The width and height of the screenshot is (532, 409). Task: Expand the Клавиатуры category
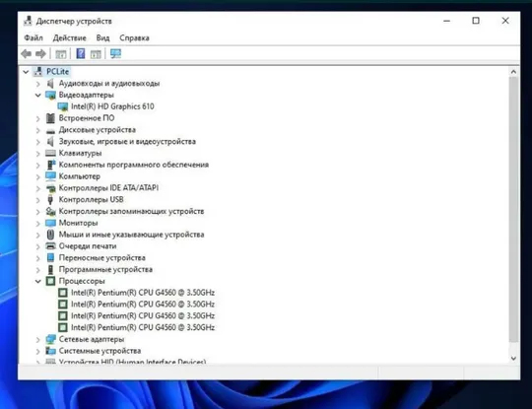pos(38,154)
